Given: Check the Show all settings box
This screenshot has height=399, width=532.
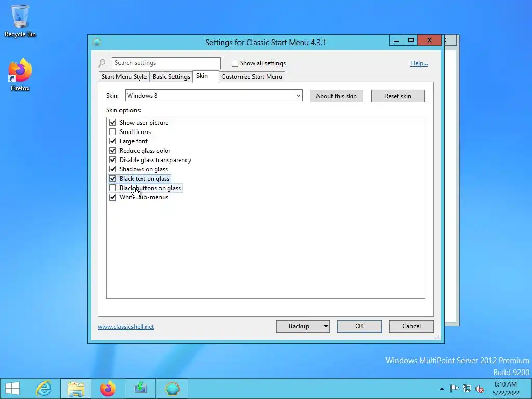Looking at the screenshot, I should (235, 63).
